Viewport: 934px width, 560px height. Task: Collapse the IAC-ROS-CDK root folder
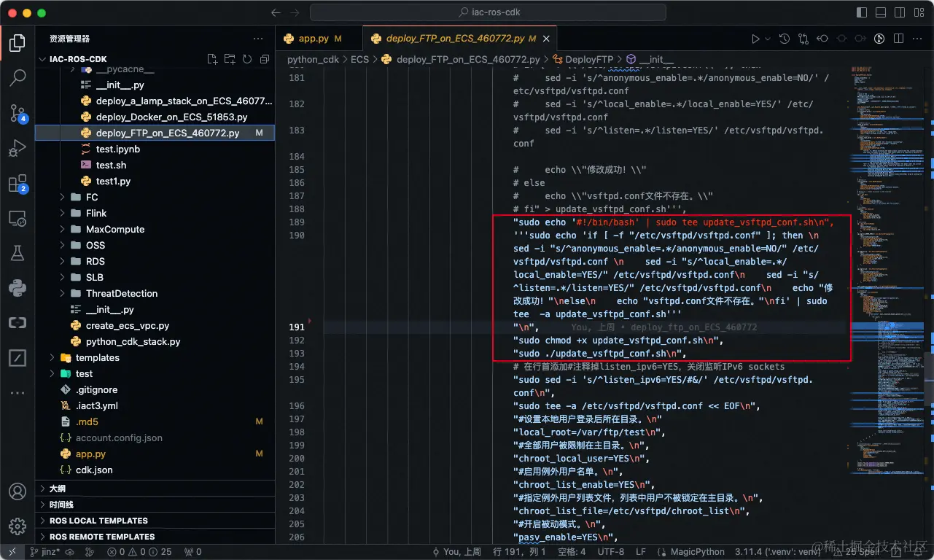(x=78, y=59)
